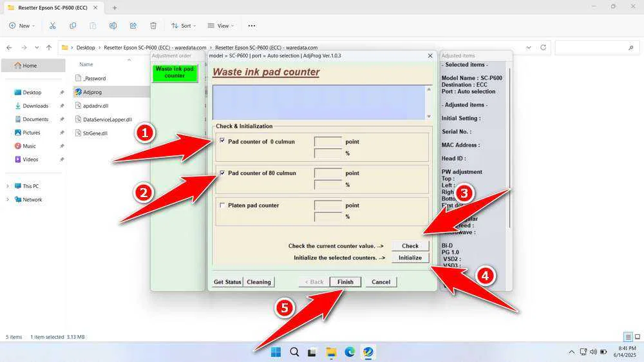Open the View dropdown menu
This screenshot has width=644, height=362.
click(x=219, y=26)
